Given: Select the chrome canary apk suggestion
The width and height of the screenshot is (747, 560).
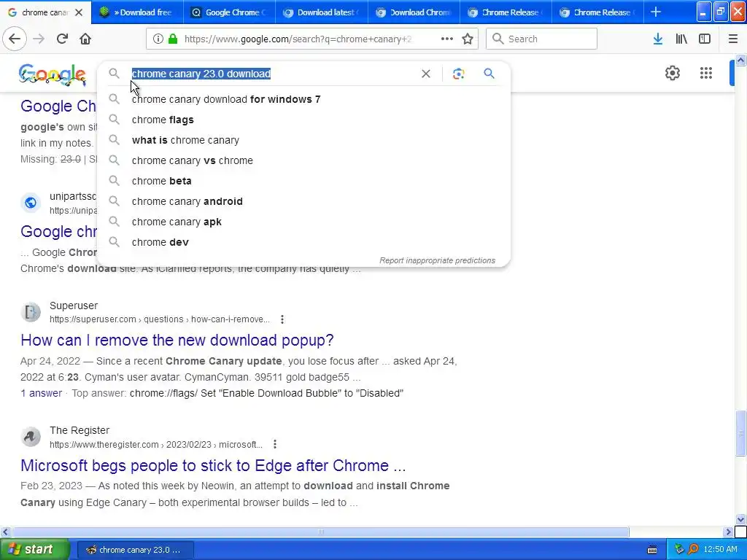Looking at the screenshot, I should coord(303,222).
